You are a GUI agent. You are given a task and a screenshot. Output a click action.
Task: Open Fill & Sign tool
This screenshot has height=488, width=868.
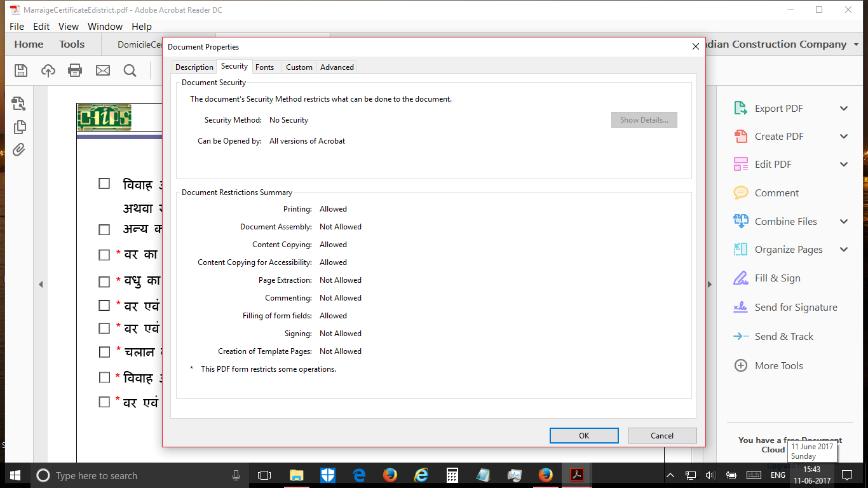point(776,278)
